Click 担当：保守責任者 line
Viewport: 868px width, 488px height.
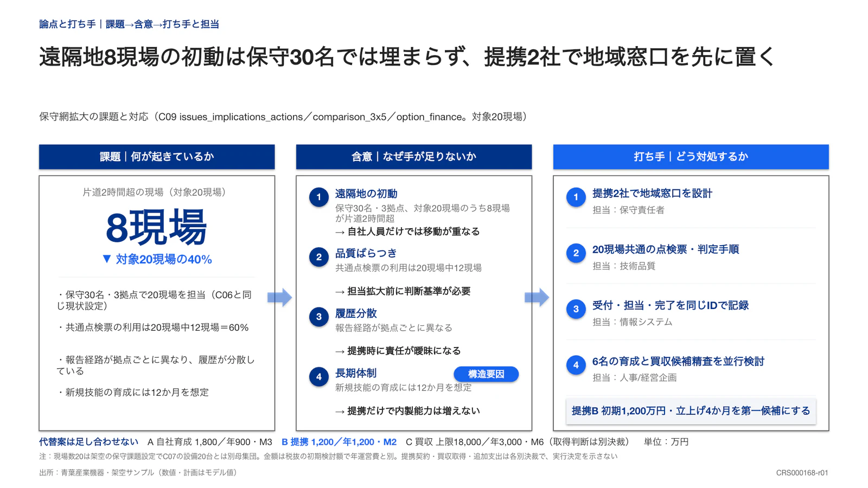[628, 210]
